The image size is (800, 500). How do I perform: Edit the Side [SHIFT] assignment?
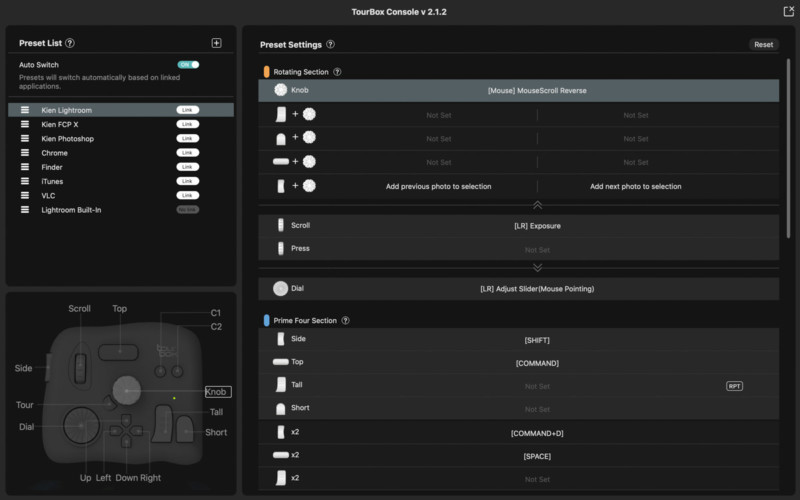pyautogui.click(x=537, y=340)
